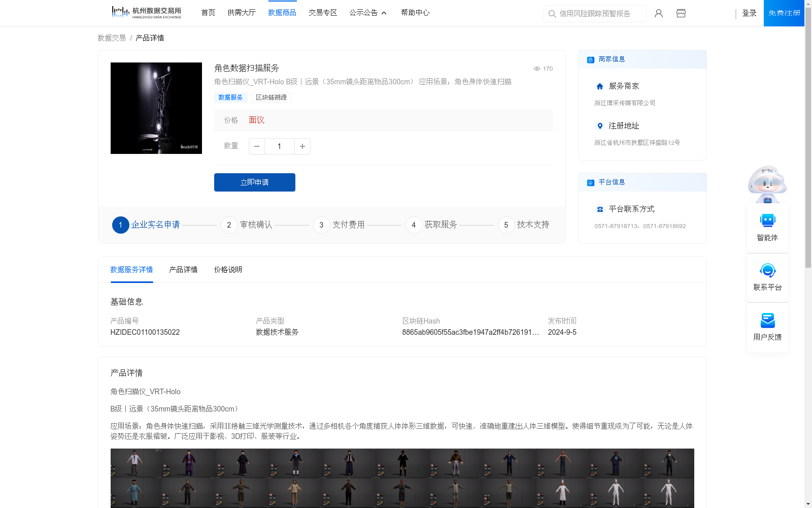Click platform phone numbers 0571-87918713
The height and width of the screenshot is (508, 812).
click(640, 226)
